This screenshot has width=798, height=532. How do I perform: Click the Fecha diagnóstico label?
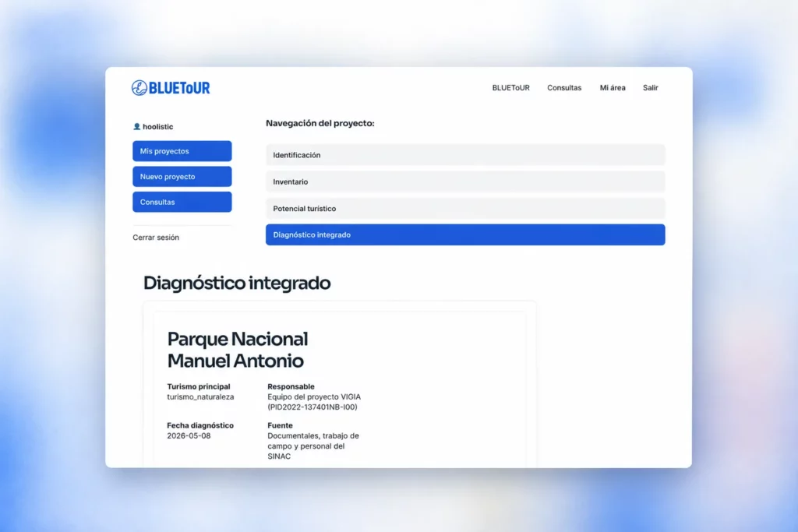pos(200,425)
